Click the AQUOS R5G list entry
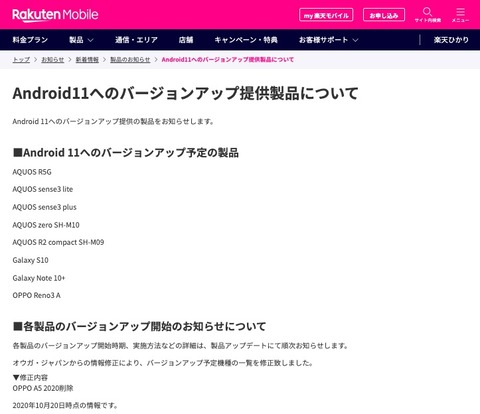The image size is (480, 414). (x=32, y=172)
